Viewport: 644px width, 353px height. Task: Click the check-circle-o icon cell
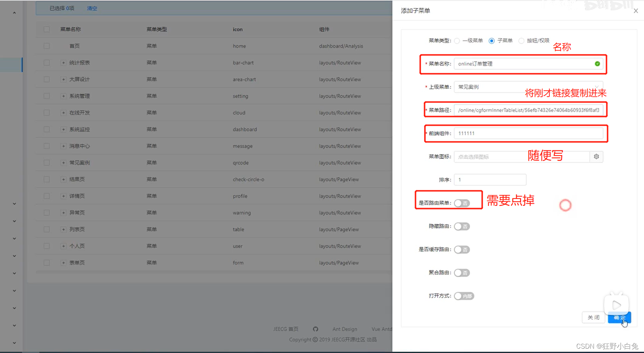248,179
